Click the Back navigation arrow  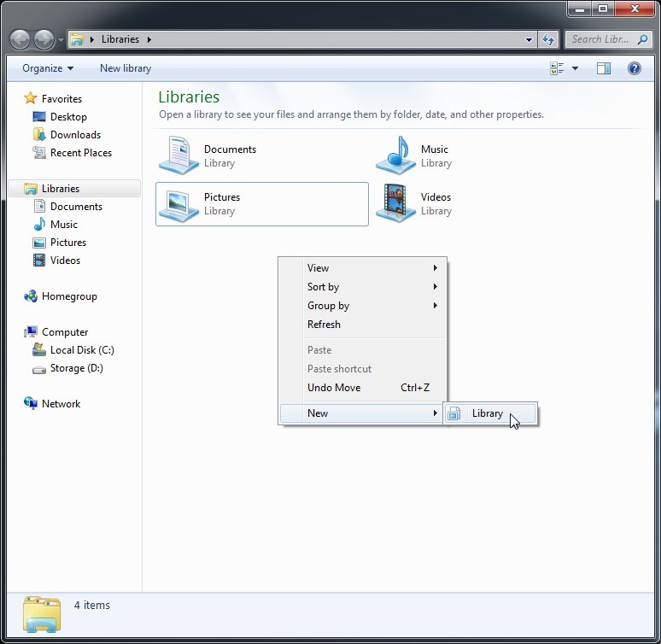(x=20, y=39)
